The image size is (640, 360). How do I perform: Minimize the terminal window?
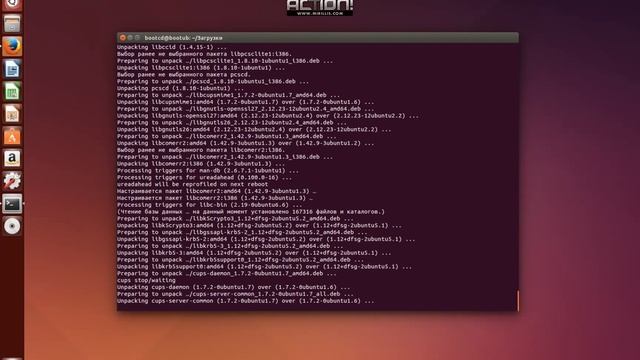[x=130, y=38]
